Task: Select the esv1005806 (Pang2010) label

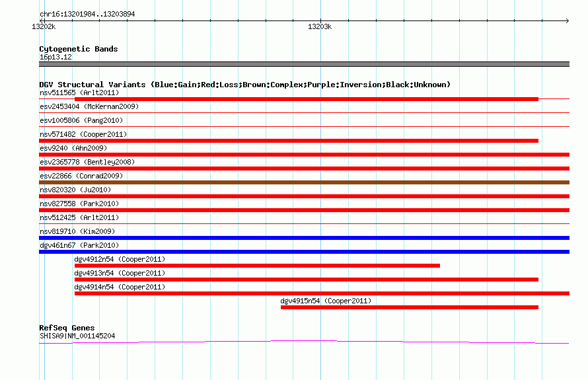Action: click(81, 120)
